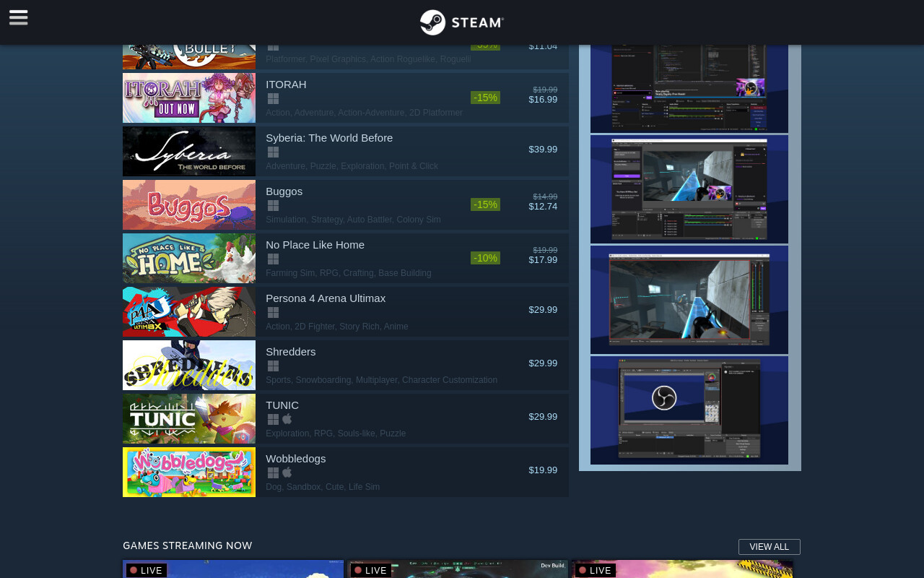The height and width of the screenshot is (578, 924).
Task: Click Windows icon under Buggos
Action: click(273, 205)
